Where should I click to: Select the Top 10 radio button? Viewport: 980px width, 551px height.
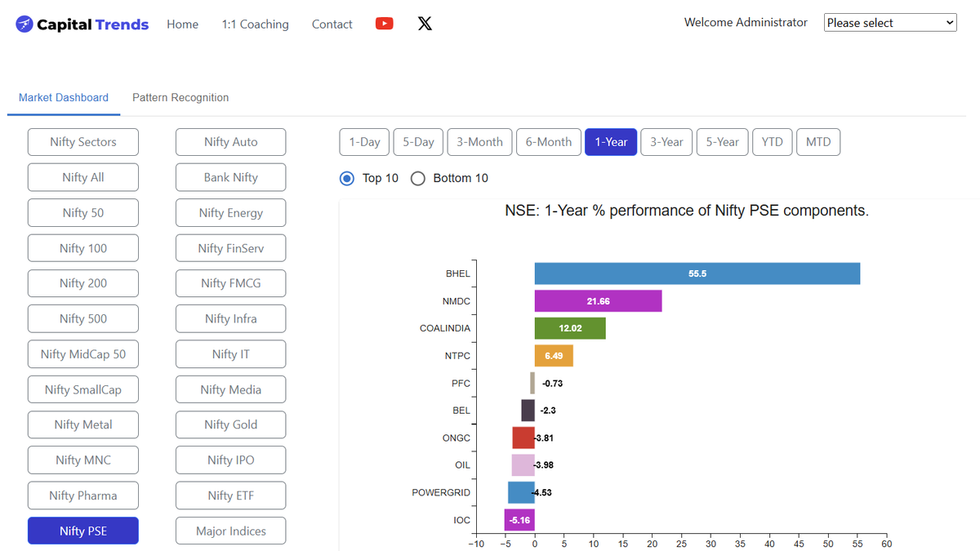point(347,178)
